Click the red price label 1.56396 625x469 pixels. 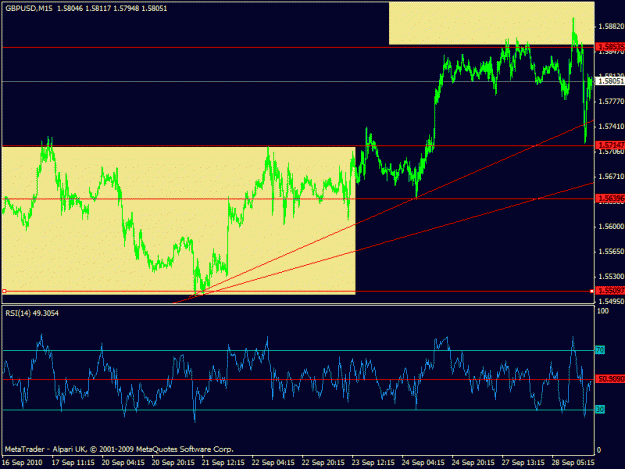pyautogui.click(x=611, y=198)
